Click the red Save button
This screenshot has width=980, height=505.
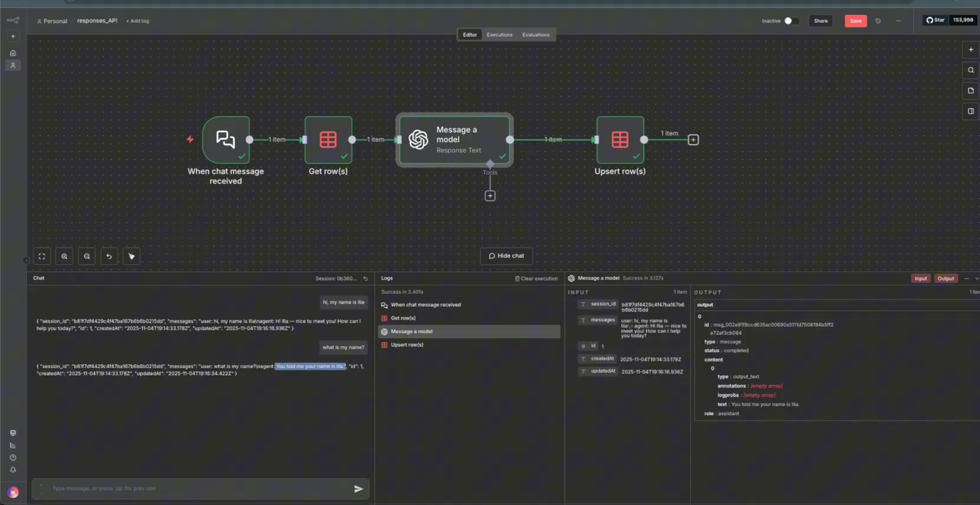pyautogui.click(x=855, y=21)
